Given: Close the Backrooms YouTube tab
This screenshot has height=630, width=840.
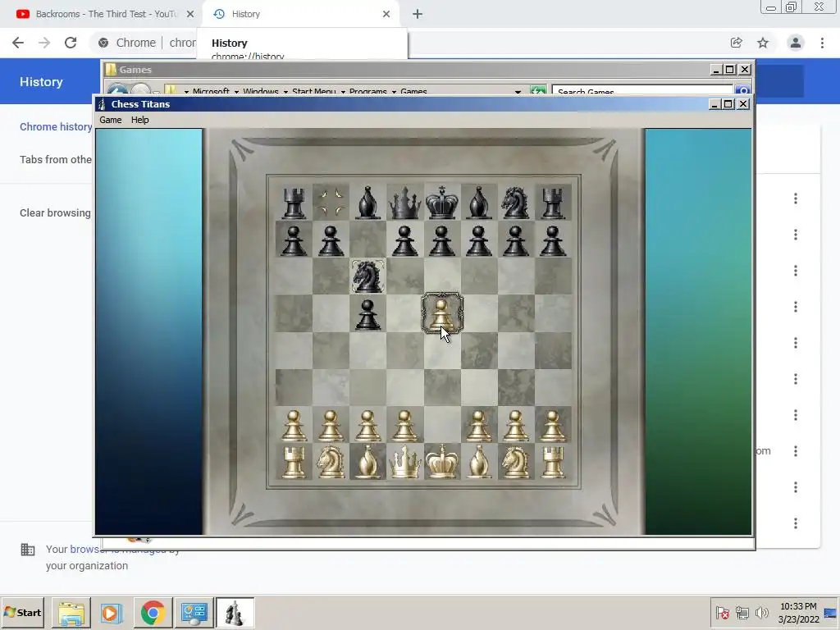Looking at the screenshot, I should (x=190, y=14).
